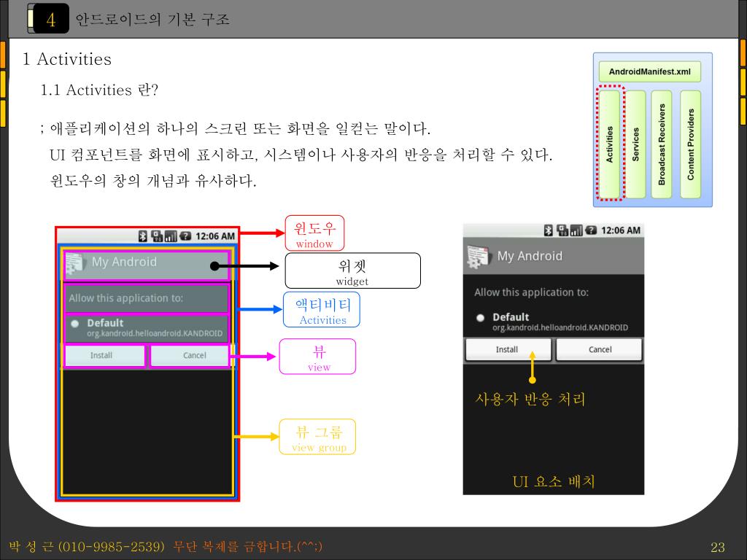Click 12:06 AM clock in left phone
Screen dimensions: 747x560
215,236
